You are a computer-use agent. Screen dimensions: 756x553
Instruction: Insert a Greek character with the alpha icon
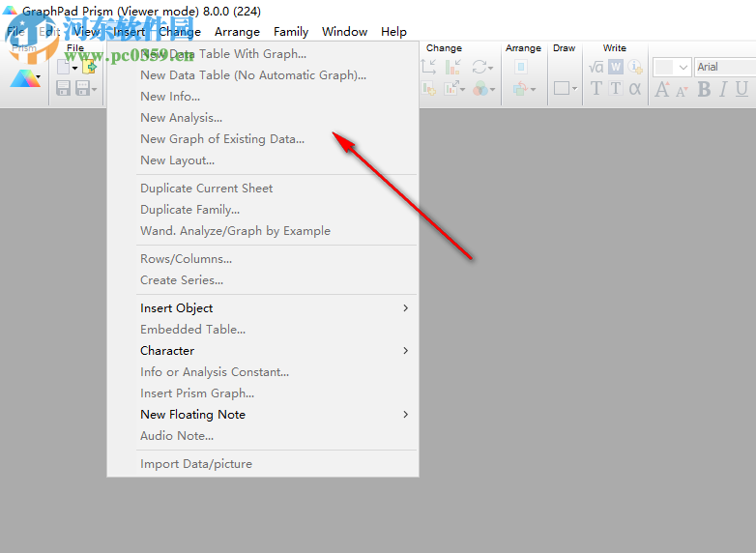(635, 88)
